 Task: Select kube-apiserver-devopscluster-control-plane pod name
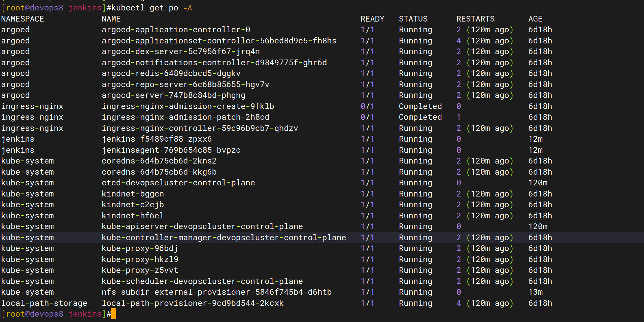[202, 226]
